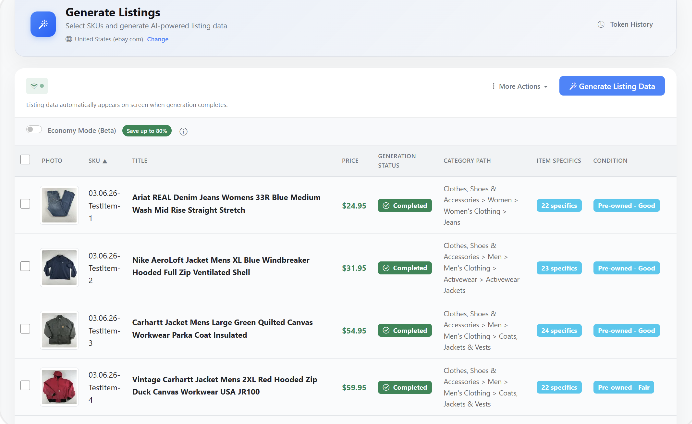Click the ITEM SPECIFICS column header

tap(559, 161)
